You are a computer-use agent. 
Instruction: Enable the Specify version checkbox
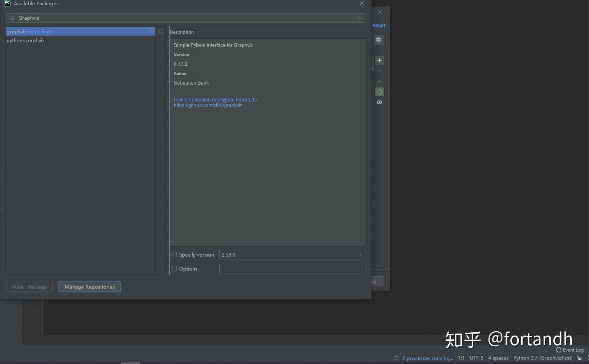[x=173, y=255]
